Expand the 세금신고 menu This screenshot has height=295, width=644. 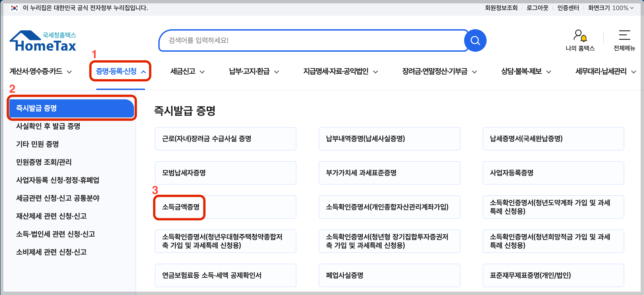pyautogui.click(x=187, y=72)
